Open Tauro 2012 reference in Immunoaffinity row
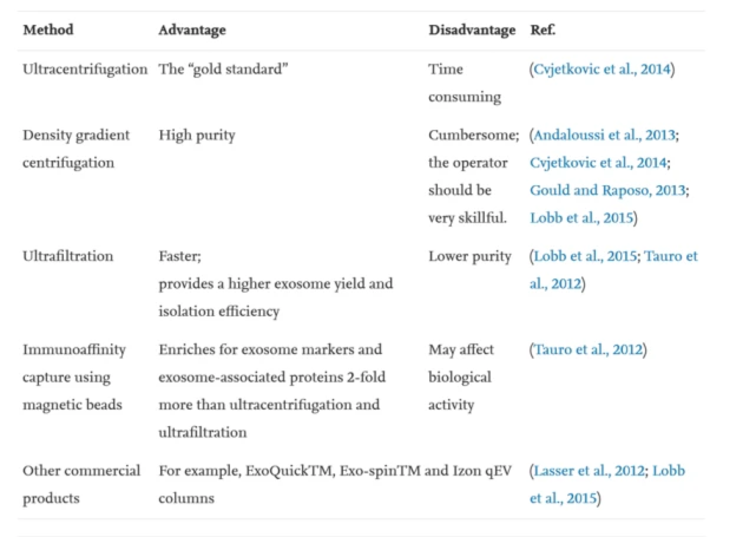The image size is (756, 537). (x=588, y=349)
